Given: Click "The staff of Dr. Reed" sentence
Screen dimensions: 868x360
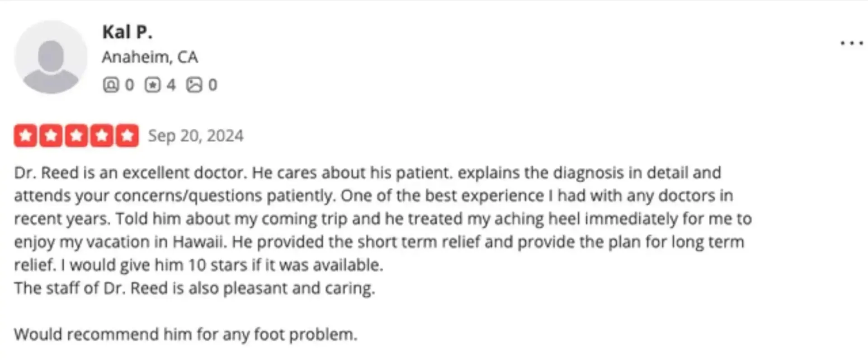Looking at the screenshot, I should click(194, 288).
